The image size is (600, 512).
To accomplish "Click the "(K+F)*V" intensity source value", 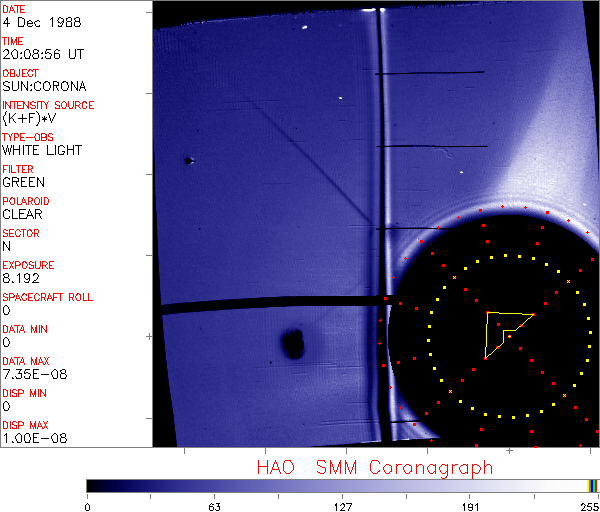I will (29, 118).
